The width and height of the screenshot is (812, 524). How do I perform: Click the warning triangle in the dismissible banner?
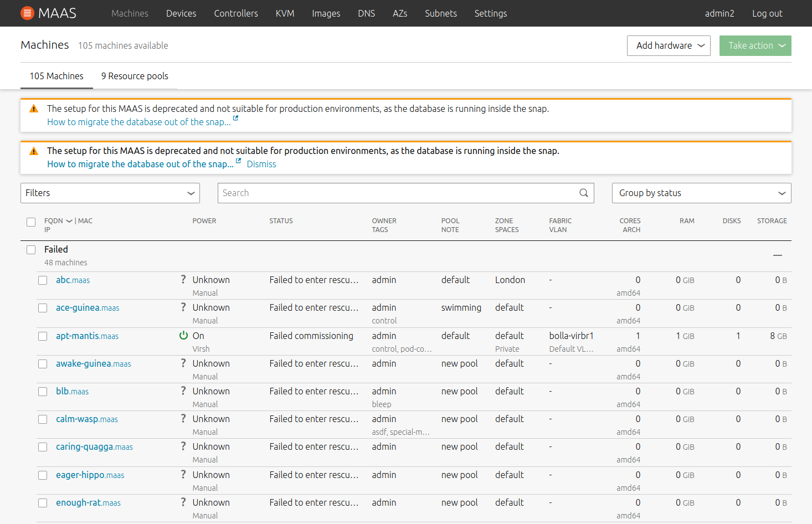point(33,150)
